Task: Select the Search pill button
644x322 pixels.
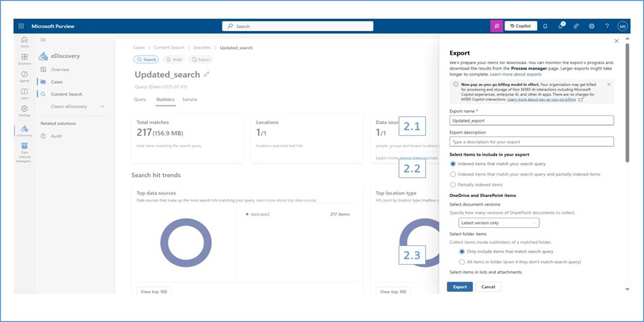Action: (146, 60)
